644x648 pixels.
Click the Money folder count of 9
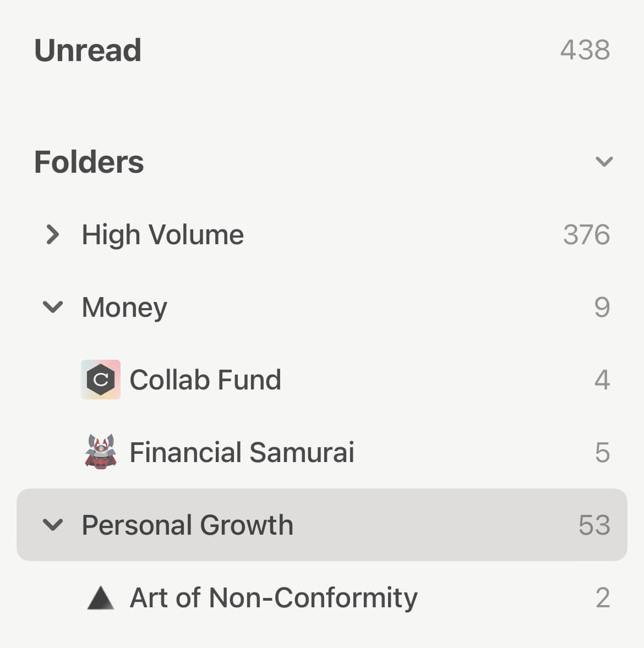tap(602, 307)
